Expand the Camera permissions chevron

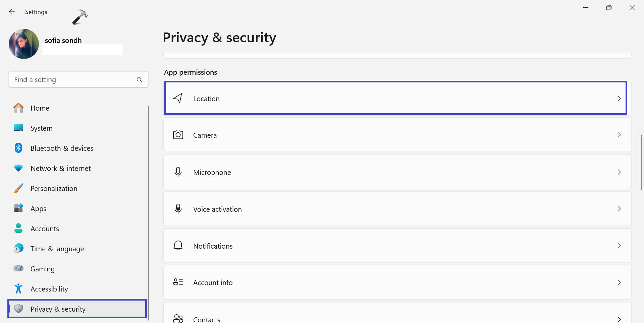619,135
